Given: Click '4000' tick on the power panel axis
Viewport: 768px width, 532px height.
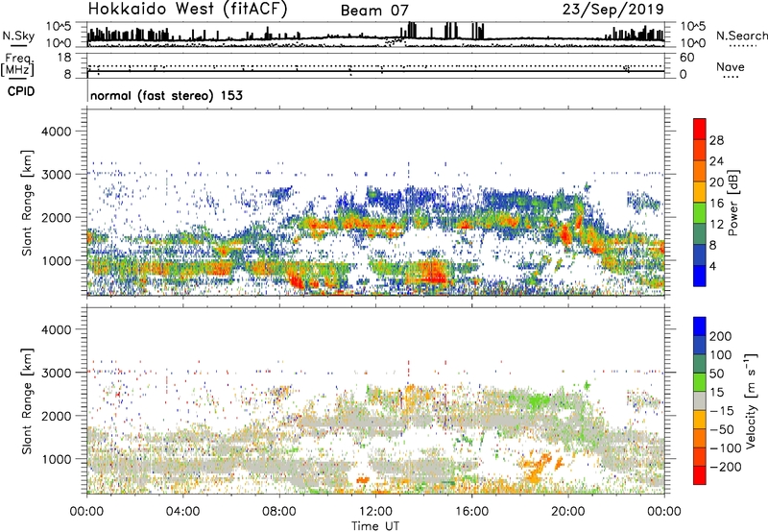Looking at the screenshot, I should pyautogui.click(x=57, y=132).
